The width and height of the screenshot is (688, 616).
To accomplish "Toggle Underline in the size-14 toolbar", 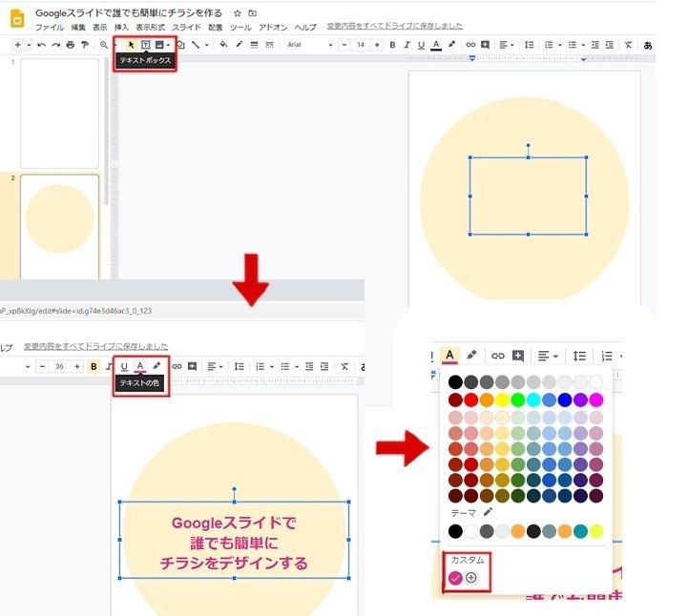I will pos(421,45).
